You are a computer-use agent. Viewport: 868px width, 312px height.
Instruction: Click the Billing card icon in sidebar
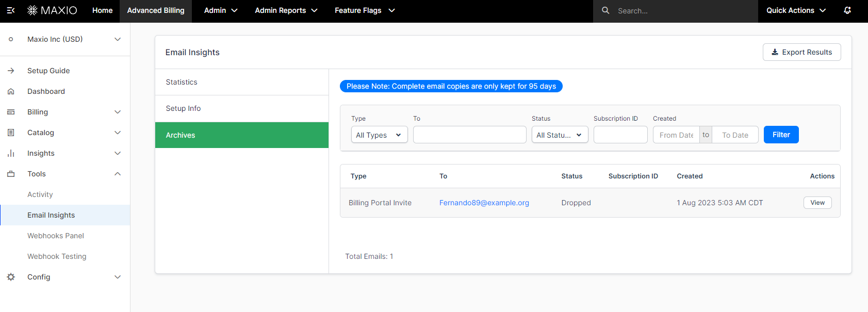click(11, 112)
